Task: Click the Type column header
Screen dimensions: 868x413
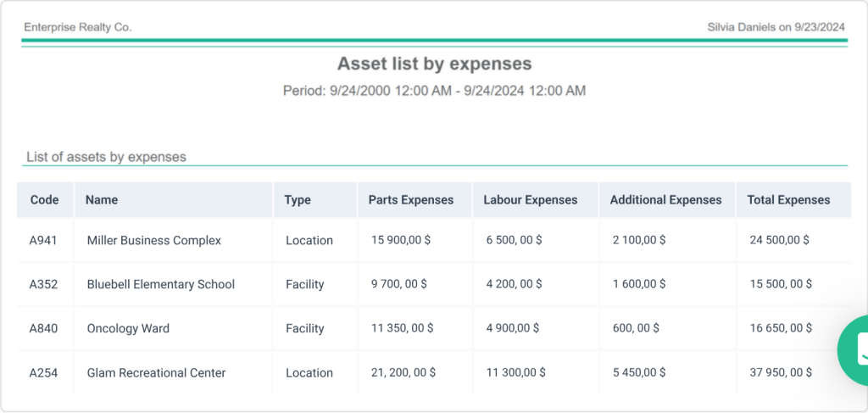Action: pyautogui.click(x=298, y=200)
